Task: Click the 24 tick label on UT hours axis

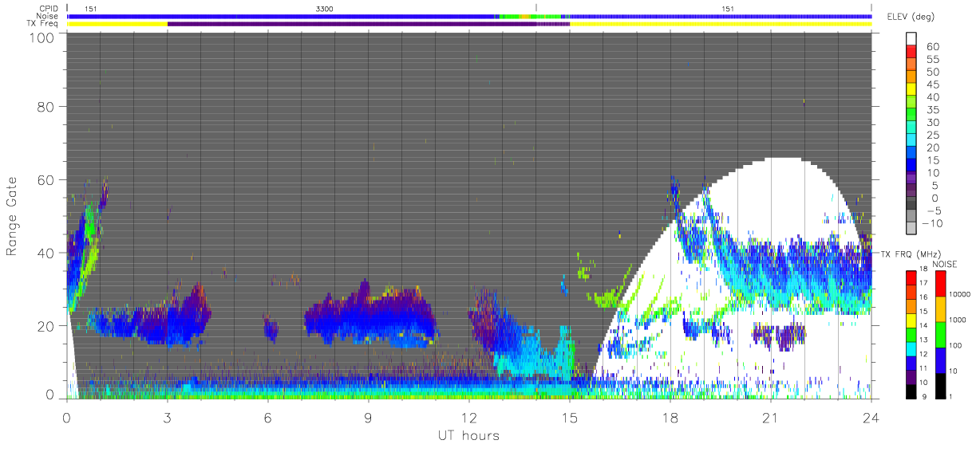Action: (871, 417)
